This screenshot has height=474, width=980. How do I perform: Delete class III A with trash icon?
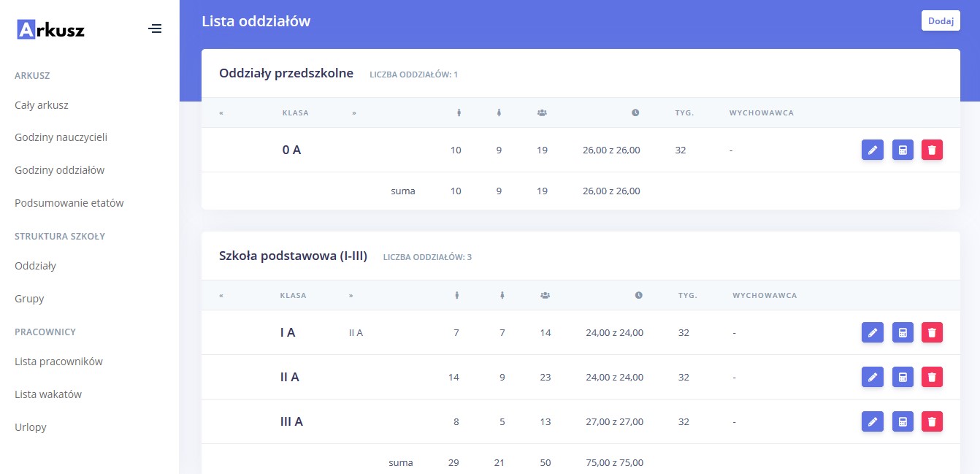click(x=932, y=421)
